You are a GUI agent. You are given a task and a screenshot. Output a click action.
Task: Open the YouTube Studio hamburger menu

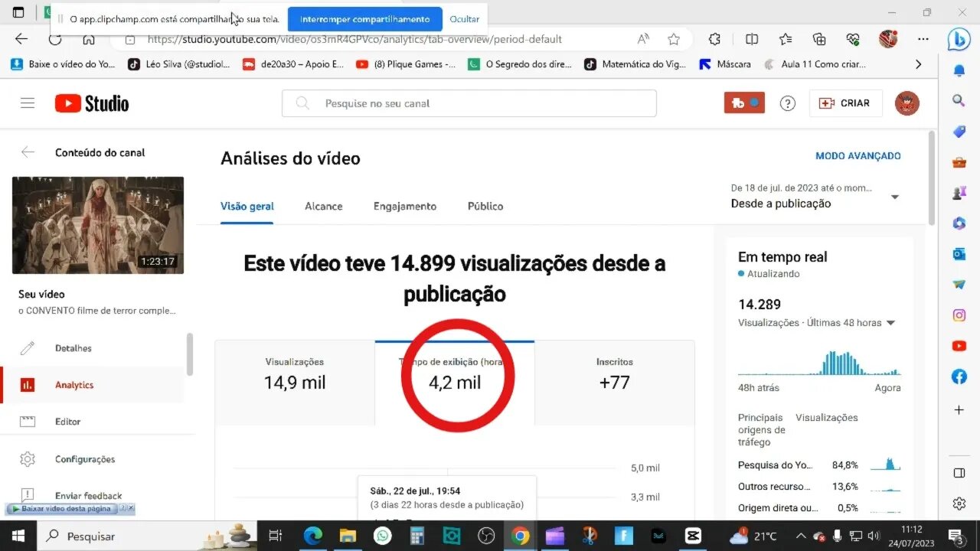coord(28,103)
